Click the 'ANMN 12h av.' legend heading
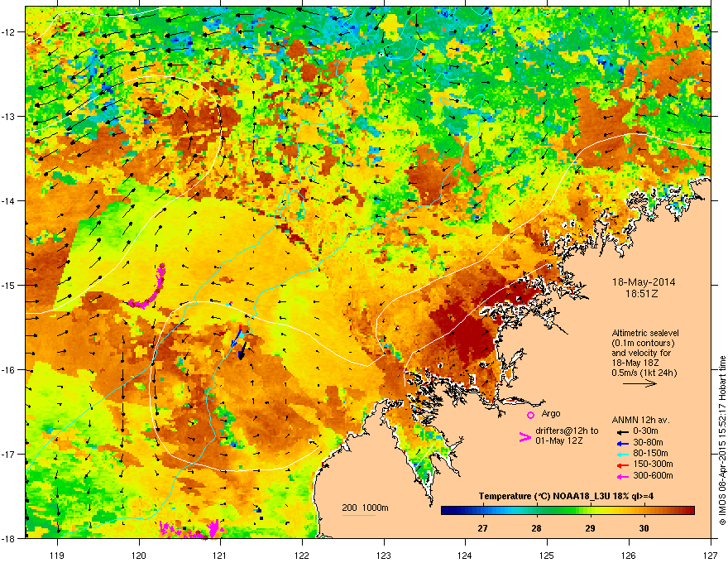 coord(640,421)
